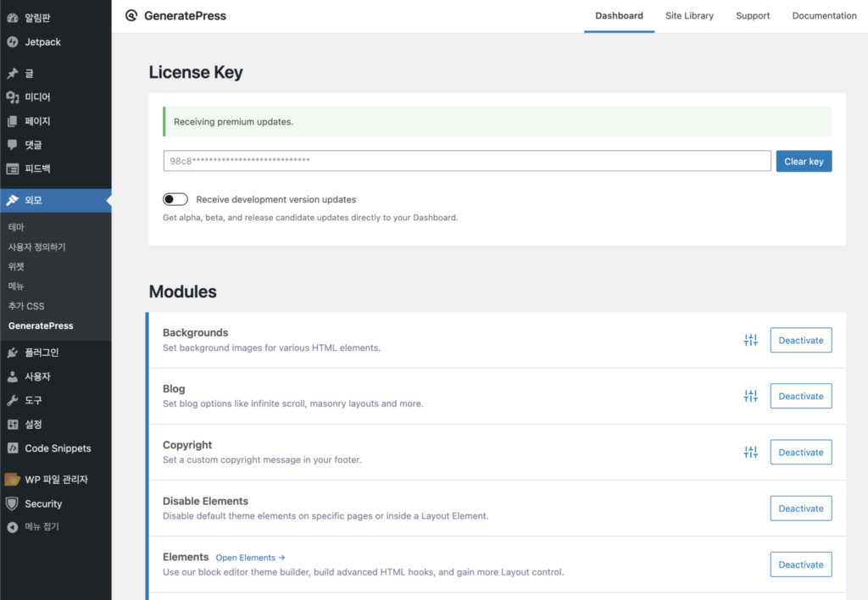Click 'Set a custom copyright message' description
Screen dimensions: 868x600
click(x=262, y=460)
